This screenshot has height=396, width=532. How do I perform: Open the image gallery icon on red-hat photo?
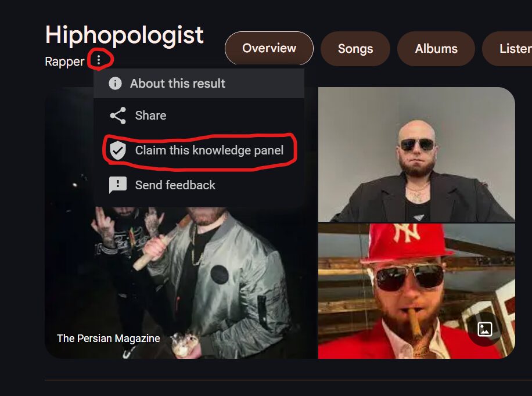(484, 329)
